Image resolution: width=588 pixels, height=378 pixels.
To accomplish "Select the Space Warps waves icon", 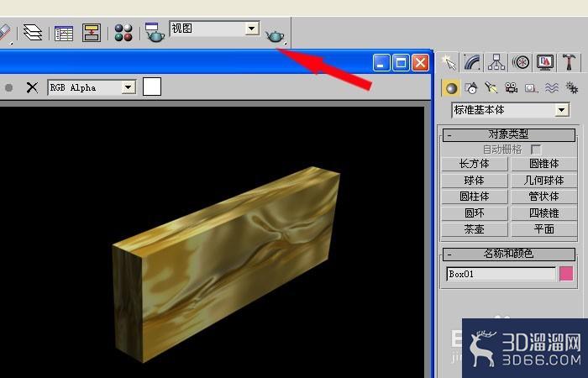I will point(552,88).
